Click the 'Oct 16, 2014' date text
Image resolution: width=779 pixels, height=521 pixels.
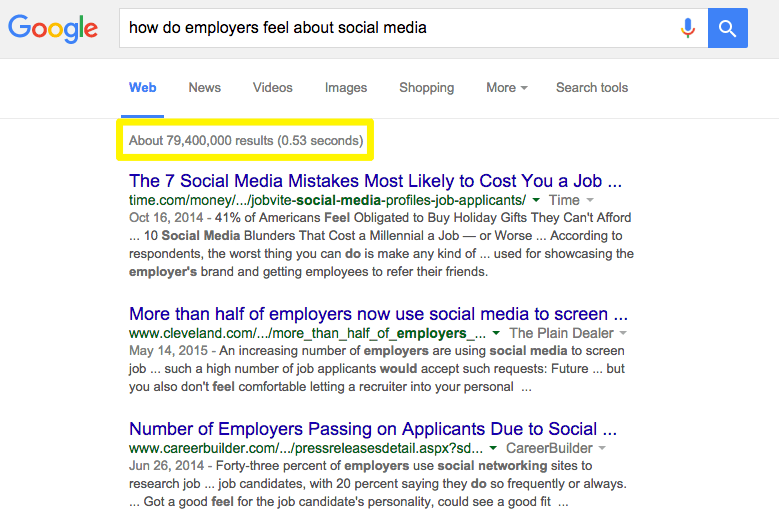click(166, 218)
